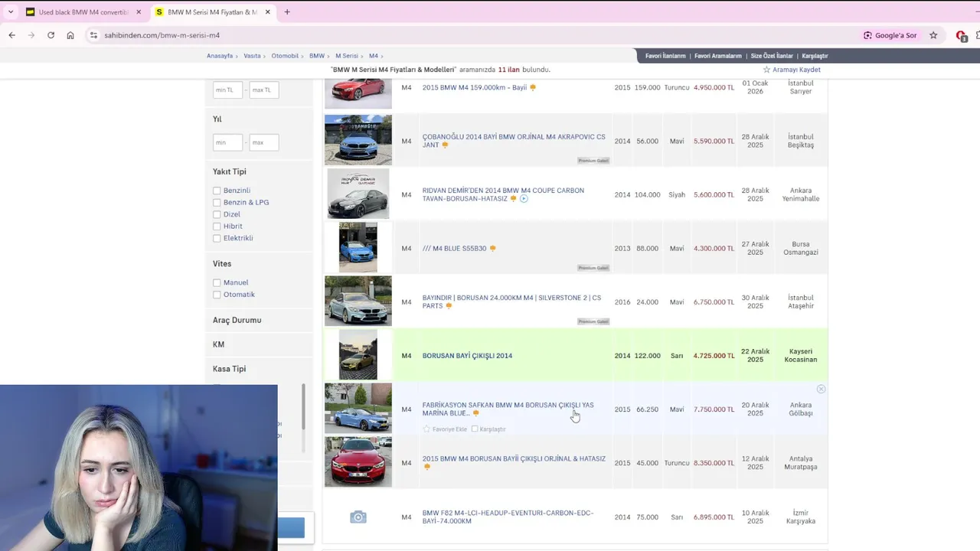Open M4 BLUE S55B30 thumbnail
This screenshot has width=980, height=551.
(358, 247)
